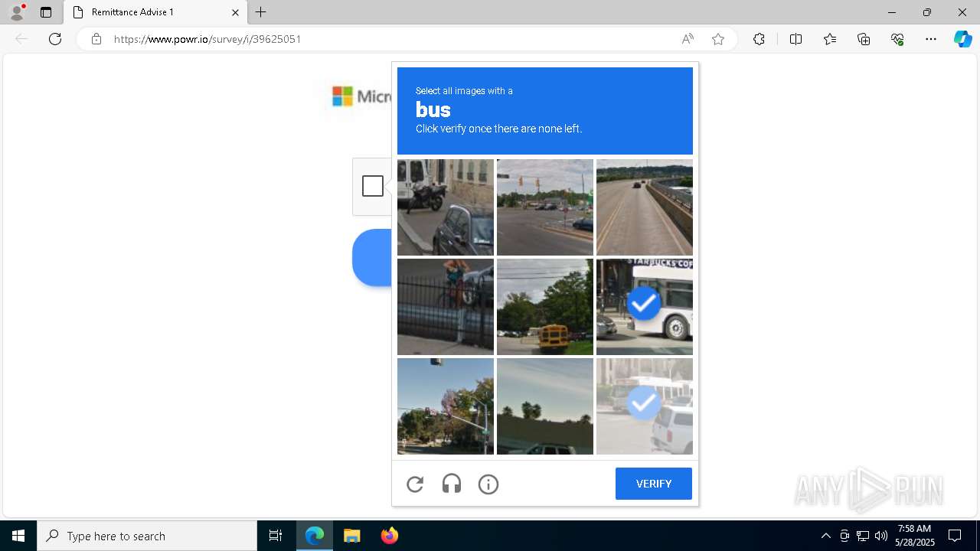Select the yellow school bus image
Viewport: 980px width, 551px height.
[545, 307]
